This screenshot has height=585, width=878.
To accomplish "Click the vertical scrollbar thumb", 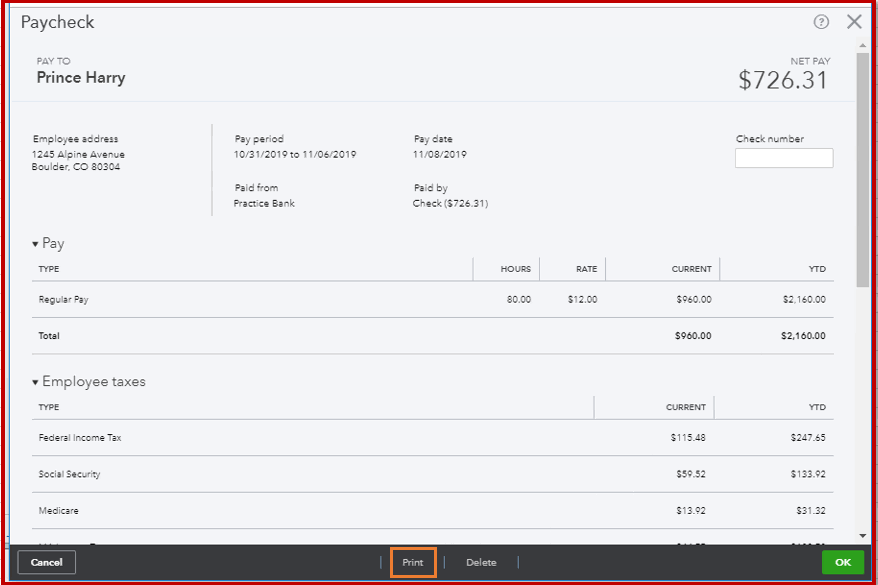I will coord(862,170).
